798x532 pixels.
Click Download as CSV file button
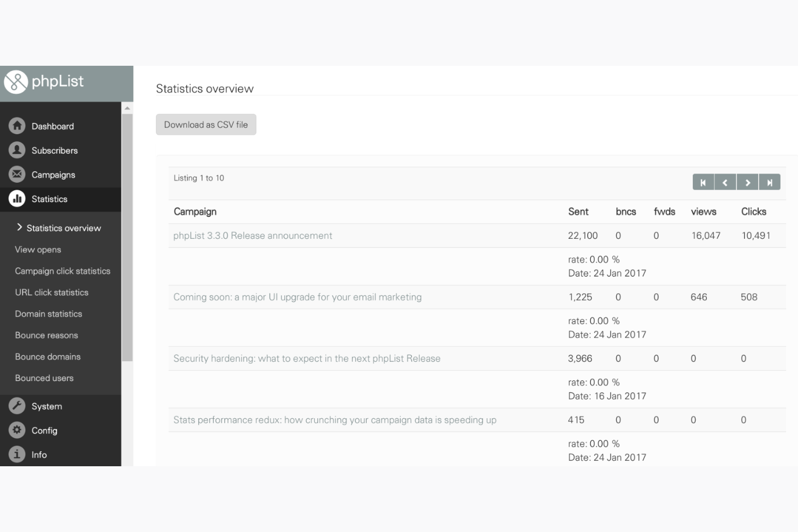pos(206,125)
